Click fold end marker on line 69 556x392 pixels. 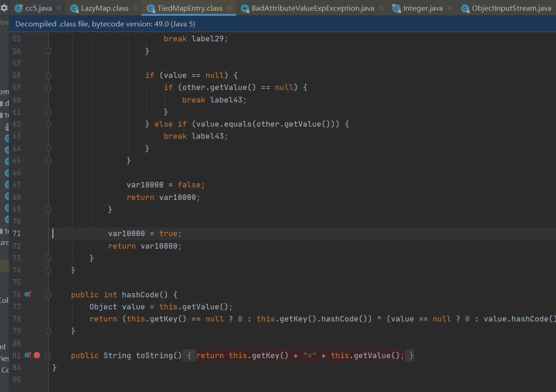49,209
